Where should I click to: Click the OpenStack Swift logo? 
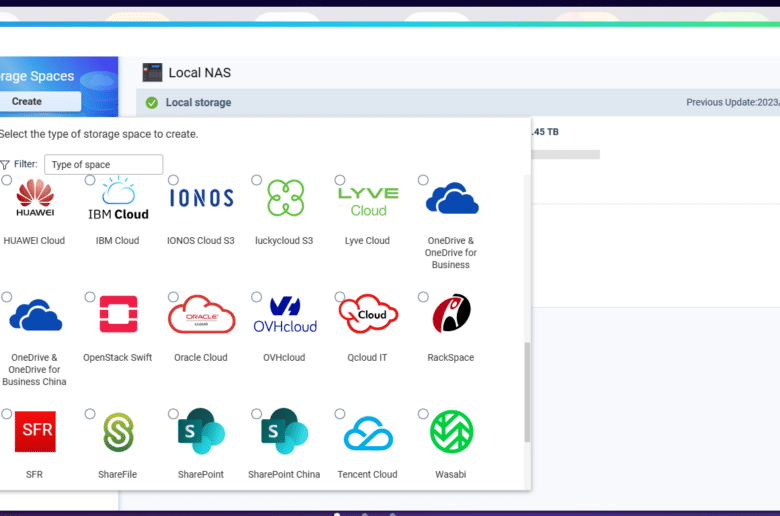[x=118, y=314]
